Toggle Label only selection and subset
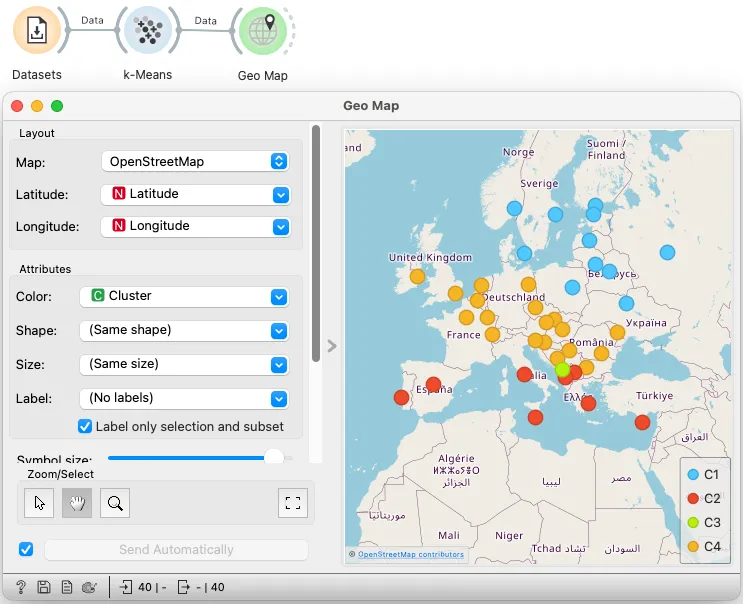Viewport: 743px width, 604px height. pos(85,426)
